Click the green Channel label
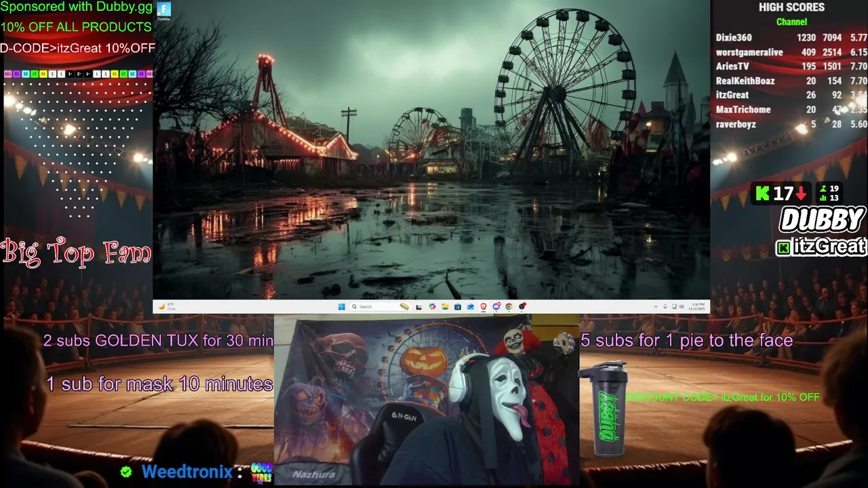 [x=791, y=22]
